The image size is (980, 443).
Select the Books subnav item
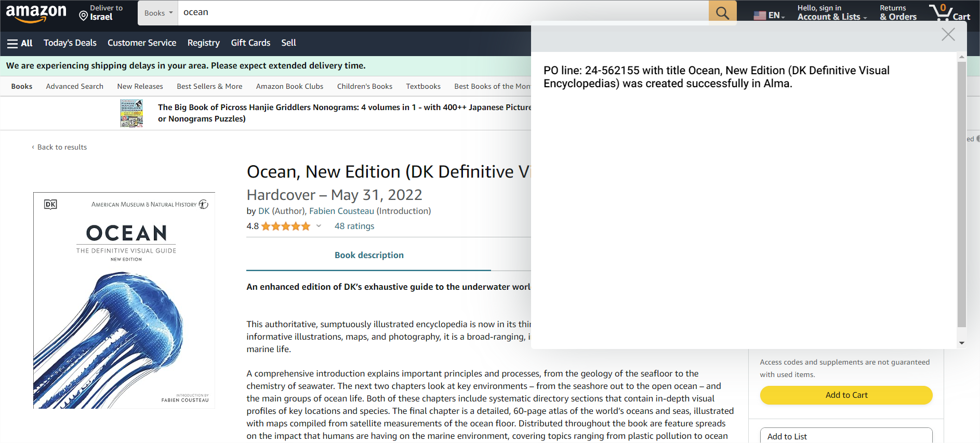coord(22,86)
